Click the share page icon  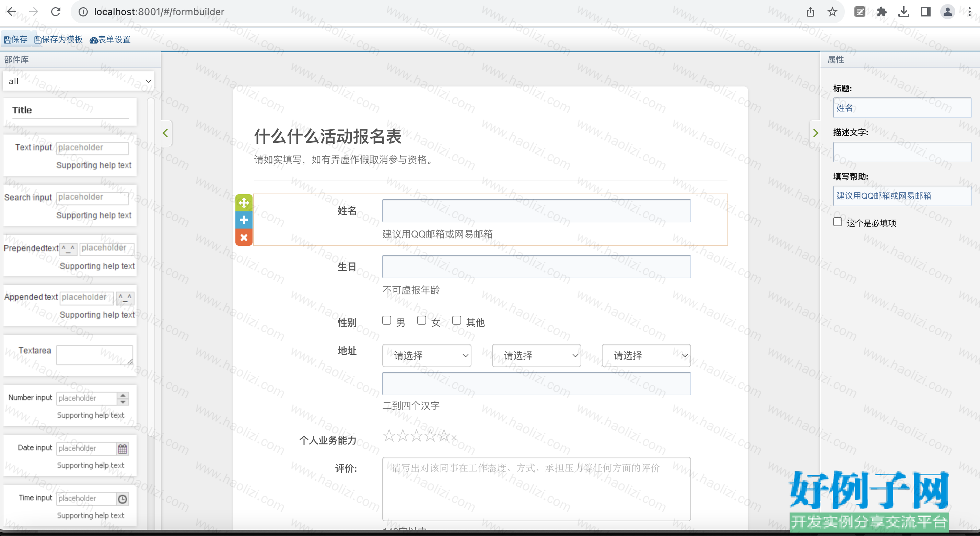pos(810,12)
